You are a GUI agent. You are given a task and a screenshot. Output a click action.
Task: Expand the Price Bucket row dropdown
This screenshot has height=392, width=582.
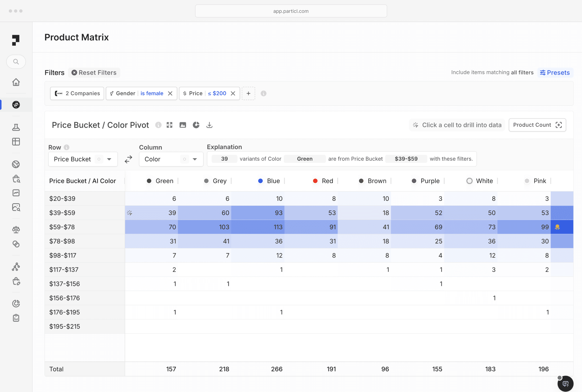pyautogui.click(x=109, y=159)
